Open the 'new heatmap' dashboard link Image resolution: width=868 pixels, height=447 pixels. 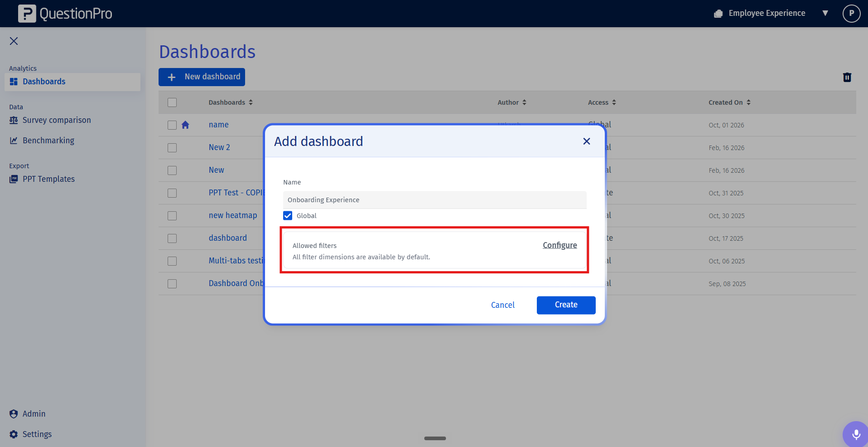pyautogui.click(x=233, y=215)
